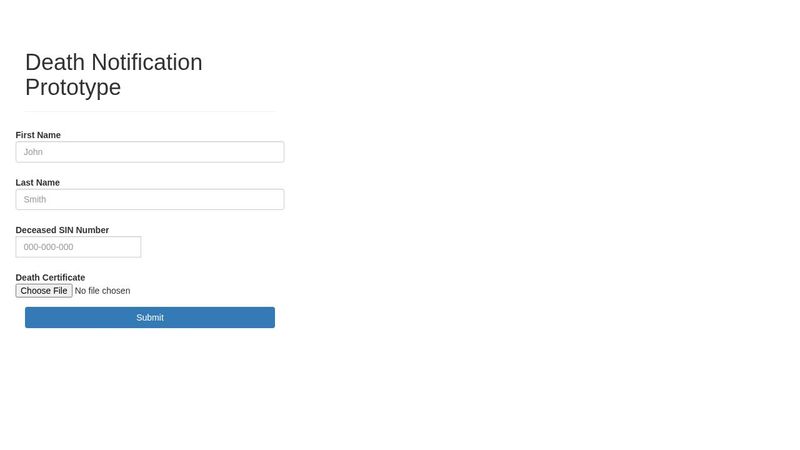The height and width of the screenshot is (450, 800).
Task: Select the Deceased SIN Number field
Action: click(78, 247)
